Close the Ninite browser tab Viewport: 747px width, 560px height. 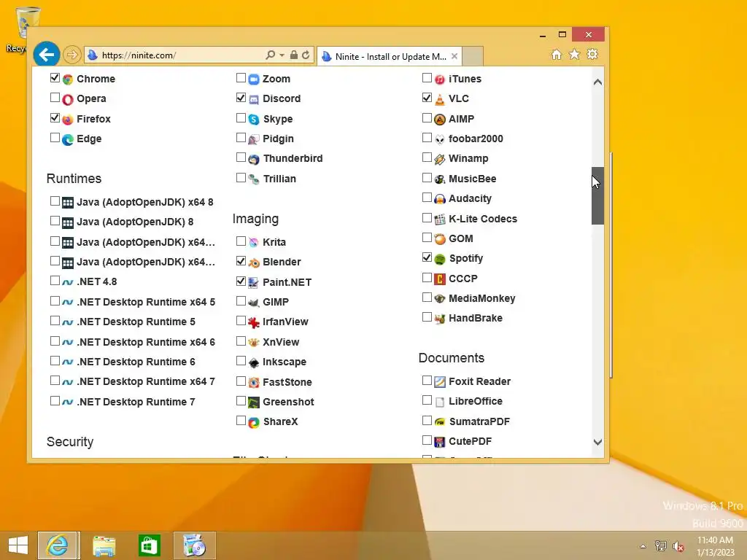point(454,56)
